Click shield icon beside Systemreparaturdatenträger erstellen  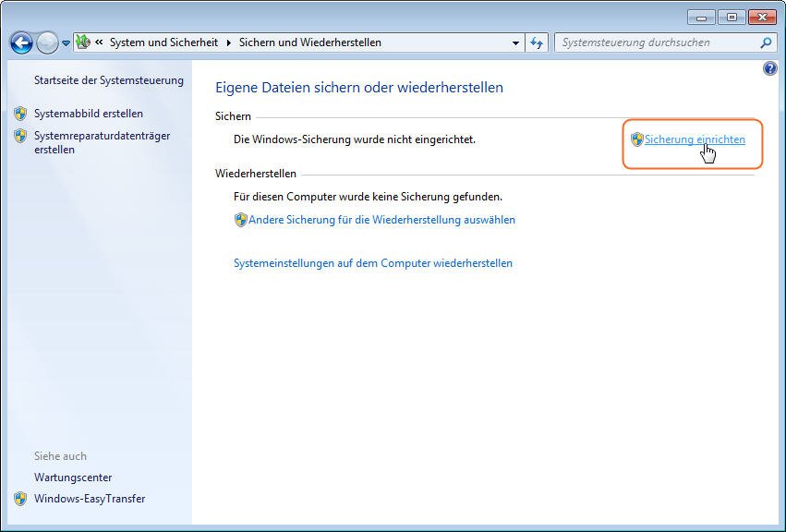pyautogui.click(x=20, y=136)
